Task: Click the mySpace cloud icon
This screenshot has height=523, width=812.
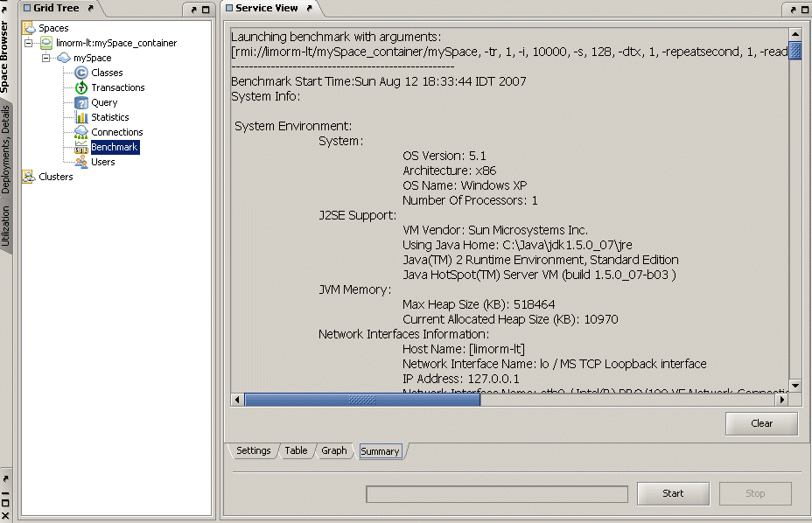Action: [x=64, y=58]
